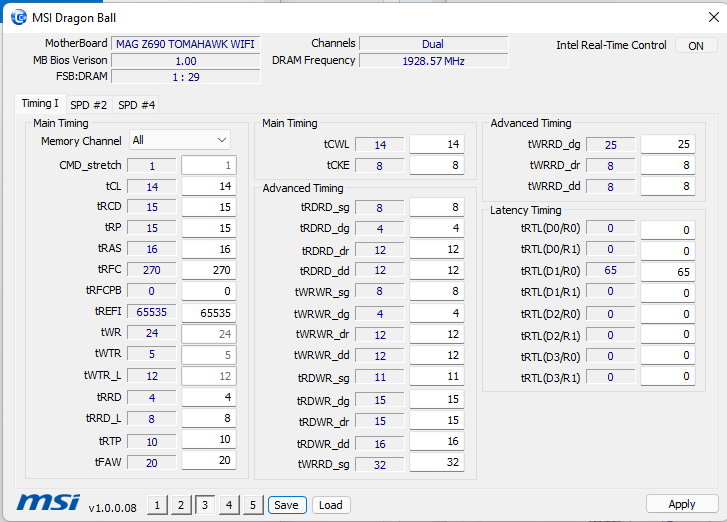Viewport: 727px width, 522px height.
Task: Click the tREFI editable field showing 65535
Action: [x=209, y=313]
